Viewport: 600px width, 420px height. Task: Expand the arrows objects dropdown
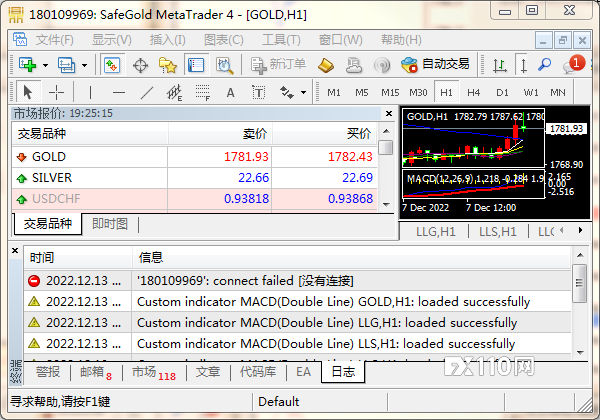pos(303,93)
